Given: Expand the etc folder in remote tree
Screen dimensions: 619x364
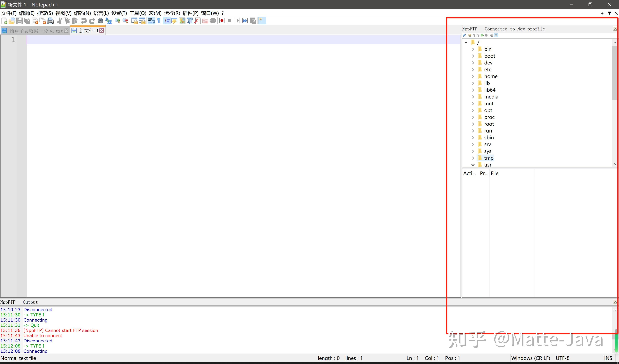Looking at the screenshot, I should [473, 69].
